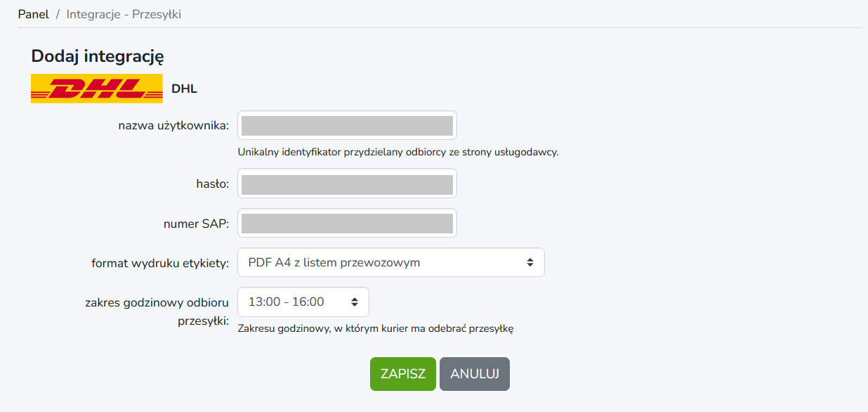Click the up-down arrows of pickup hours select
The width and height of the screenshot is (868, 412).
click(x=355, y=302)
